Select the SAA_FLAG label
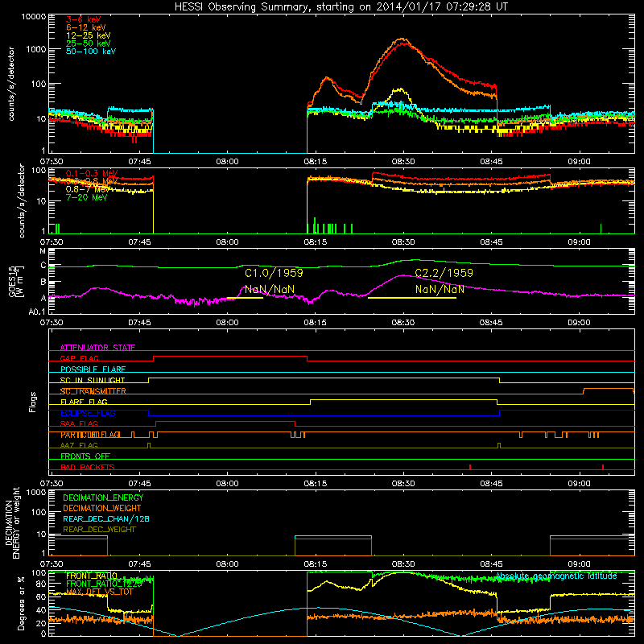 click(x=79, y=423)
